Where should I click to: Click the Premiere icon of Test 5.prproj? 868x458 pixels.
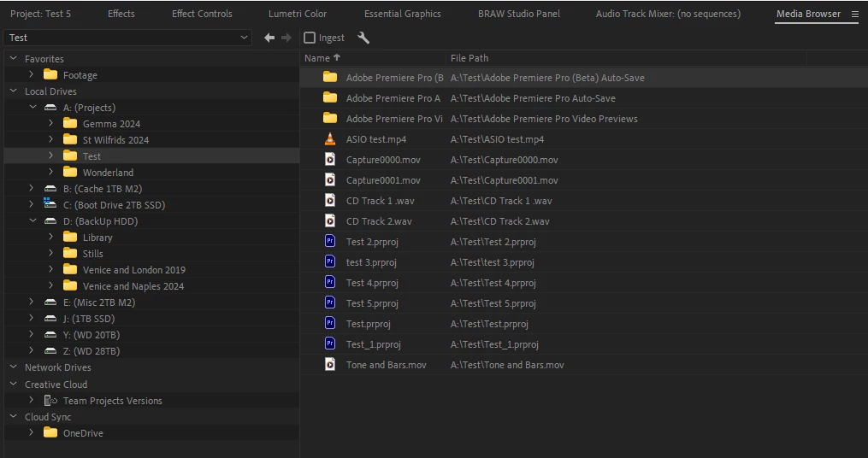click(x=330, y=303)
